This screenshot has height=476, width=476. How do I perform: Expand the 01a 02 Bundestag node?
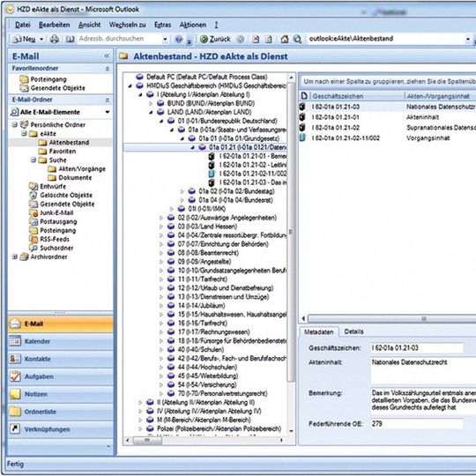tap(182, 191)
